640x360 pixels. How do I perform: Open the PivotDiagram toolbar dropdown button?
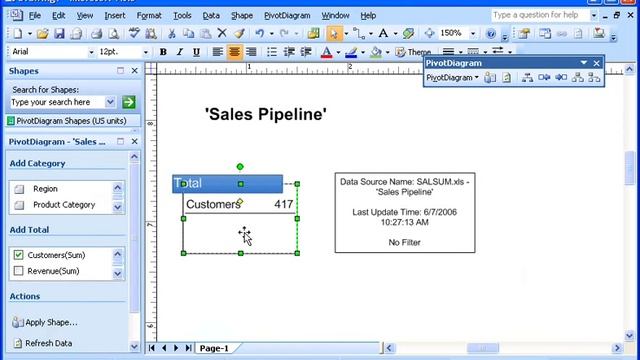452,78
